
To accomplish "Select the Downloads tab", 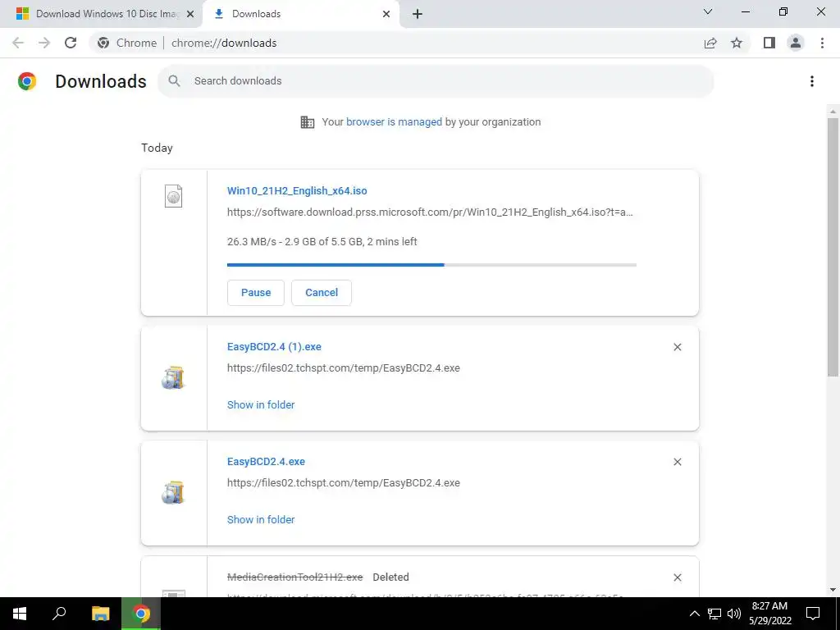I will 301,14.
